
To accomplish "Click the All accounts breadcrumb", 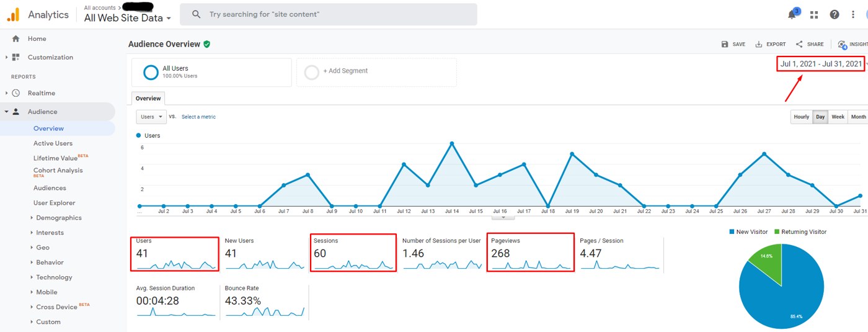I will pyautogui.click(x=100, y=7).
